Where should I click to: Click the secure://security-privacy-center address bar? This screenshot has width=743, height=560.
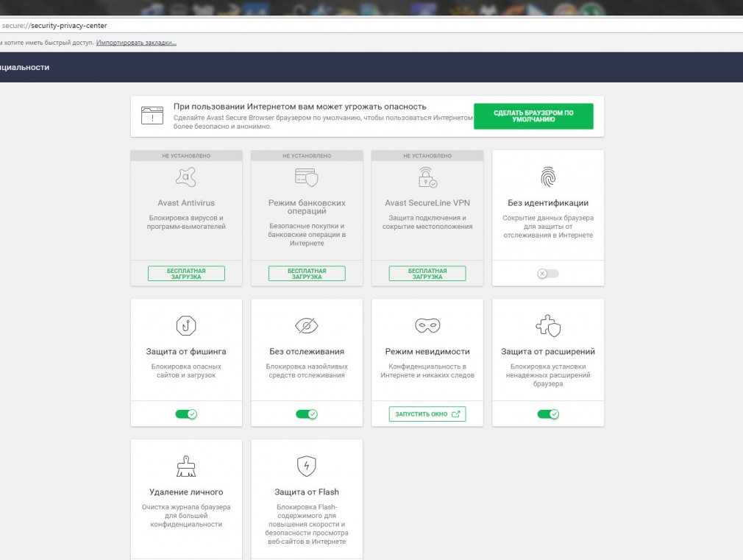(371, 26)
